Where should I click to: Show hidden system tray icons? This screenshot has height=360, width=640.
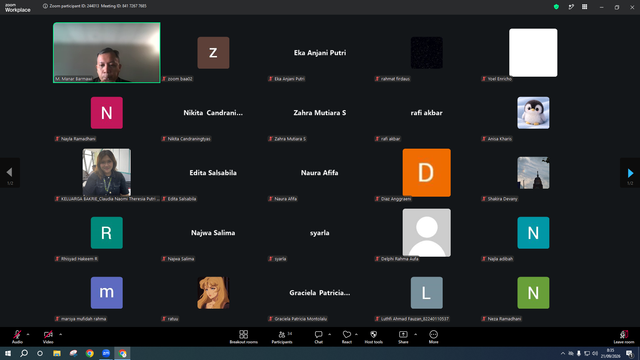pos(563,353)
